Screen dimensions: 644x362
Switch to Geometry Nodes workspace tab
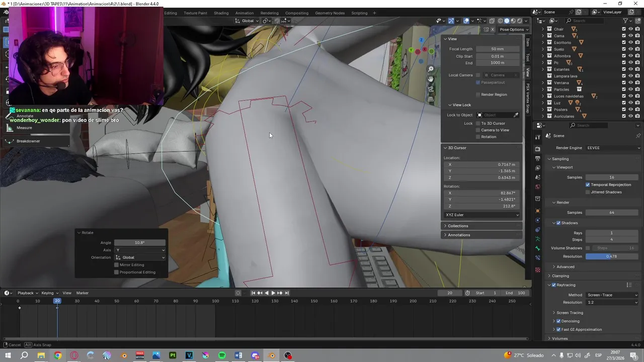[330, 13]
